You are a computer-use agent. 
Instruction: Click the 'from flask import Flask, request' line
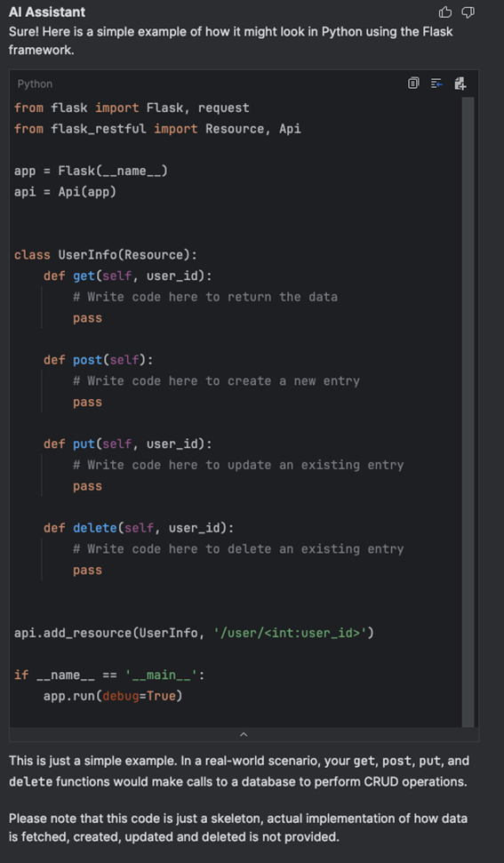[132, 108]
